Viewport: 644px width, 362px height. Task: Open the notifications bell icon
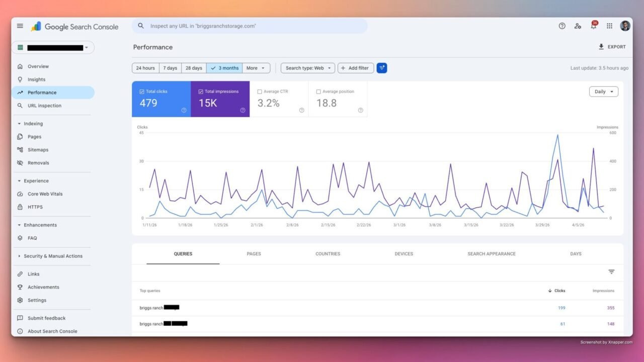click(x=593, y=26)
